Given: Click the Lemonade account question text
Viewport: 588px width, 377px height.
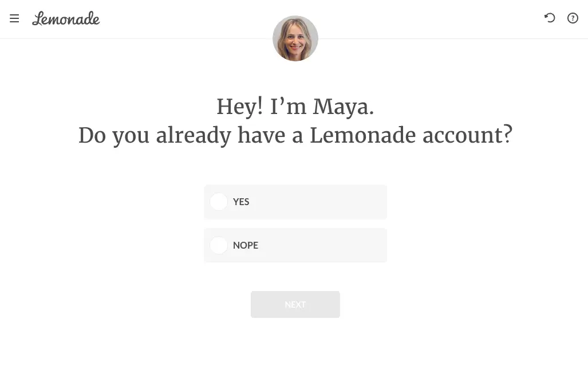Looking at the screenshot, I should [295, 135].
